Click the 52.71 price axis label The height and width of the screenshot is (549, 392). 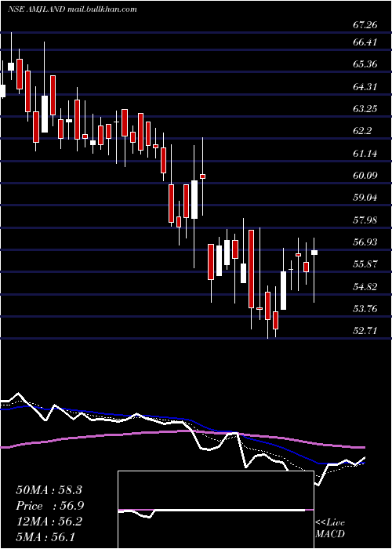365,331
